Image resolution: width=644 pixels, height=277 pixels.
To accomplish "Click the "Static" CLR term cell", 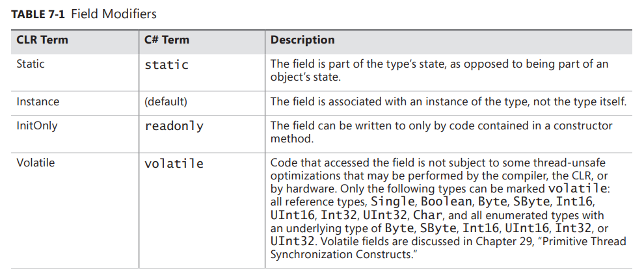I will click(x=31, y=64).
